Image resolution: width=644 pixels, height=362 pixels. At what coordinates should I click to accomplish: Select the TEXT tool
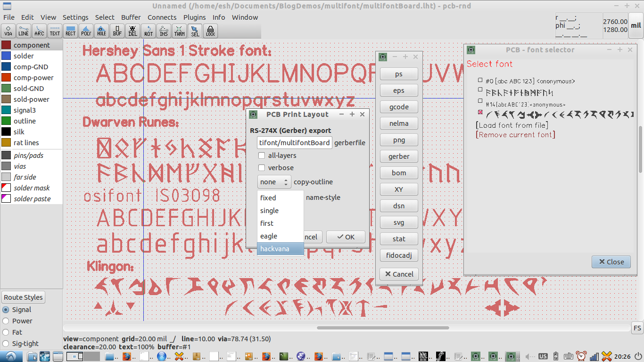click(55, 31)
